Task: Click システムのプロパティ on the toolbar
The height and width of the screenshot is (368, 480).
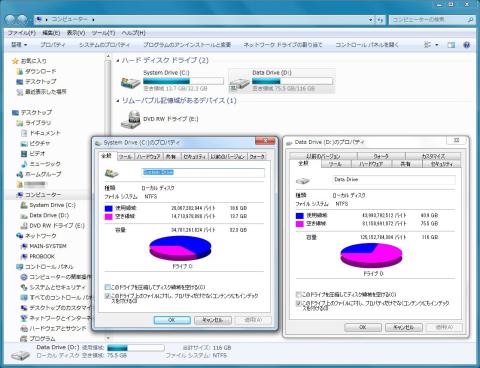Action: pos(104,45)
